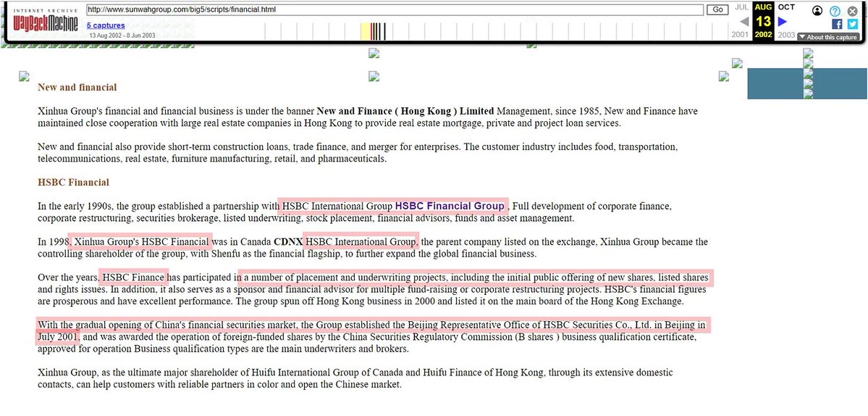The width and height of the screenshot is (868, 416).
Task: Click the highlighted yellow bar in timeline
Action: [366, 31]
